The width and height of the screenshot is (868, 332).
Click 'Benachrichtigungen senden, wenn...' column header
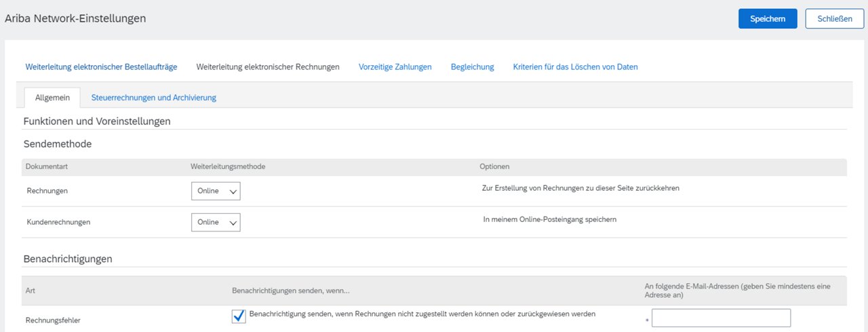coord(291,291)
